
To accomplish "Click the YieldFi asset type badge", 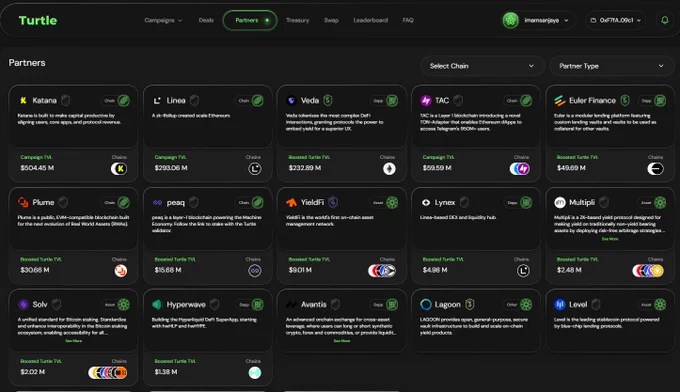I will (385, 203).
